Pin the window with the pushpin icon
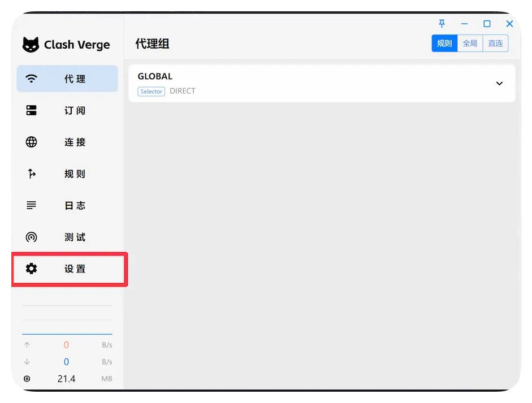 pyautogui.click(x=442, y=24)
